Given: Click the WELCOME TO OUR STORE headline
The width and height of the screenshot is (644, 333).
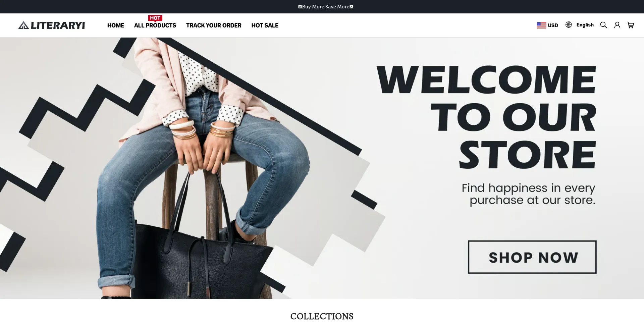Looking at the screenshot, I should [x=486, y=117].
